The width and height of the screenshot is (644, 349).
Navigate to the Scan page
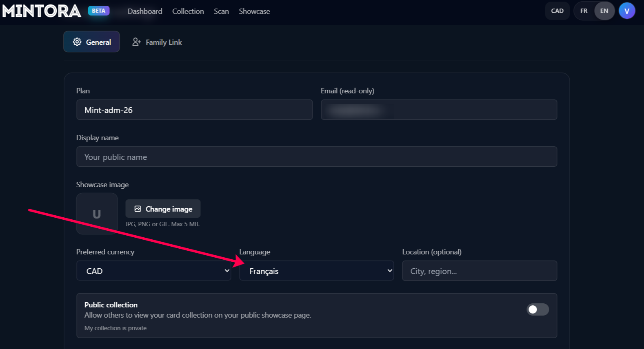(221, 11)
